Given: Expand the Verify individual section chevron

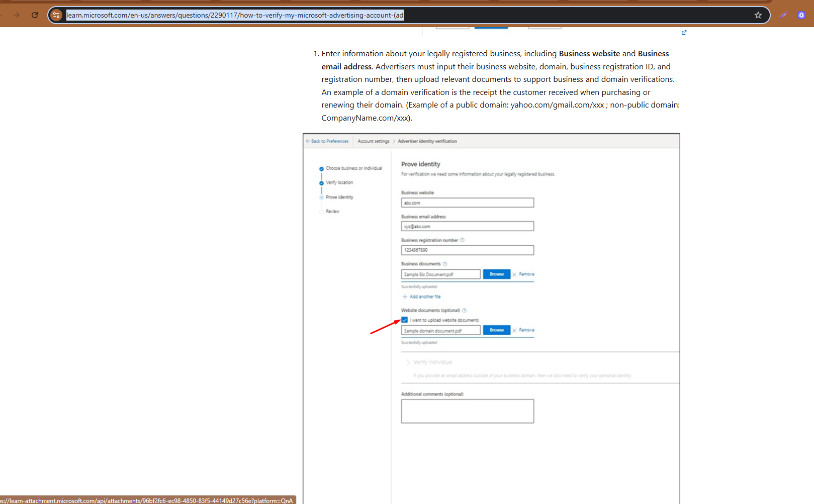Looking at the screenshot, I should tap(408, 362).
